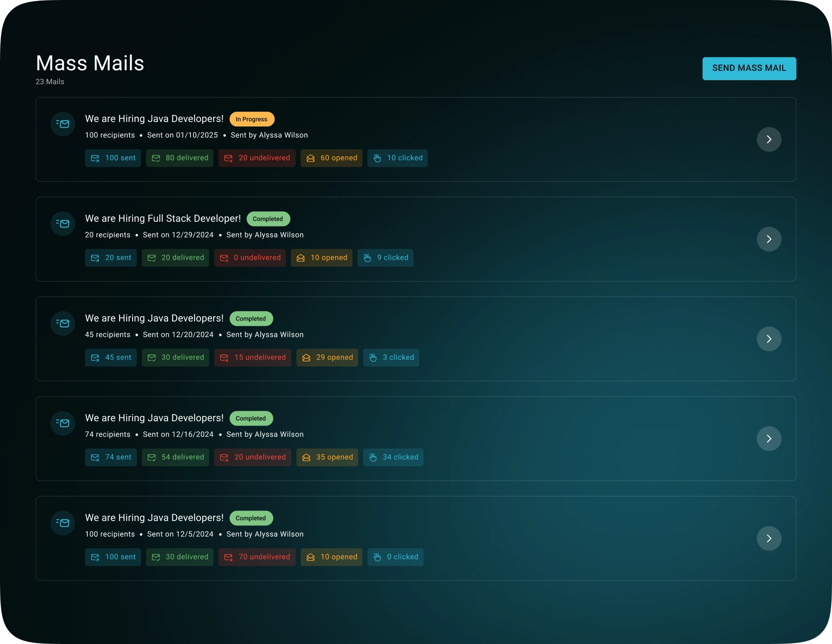Open Java Developers title of In Progress mail

tap(154, 119)
